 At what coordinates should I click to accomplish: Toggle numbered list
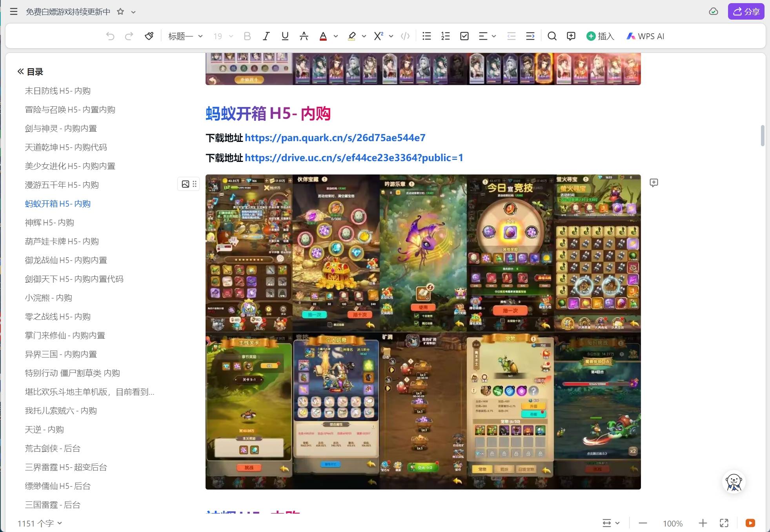(446, 36)
